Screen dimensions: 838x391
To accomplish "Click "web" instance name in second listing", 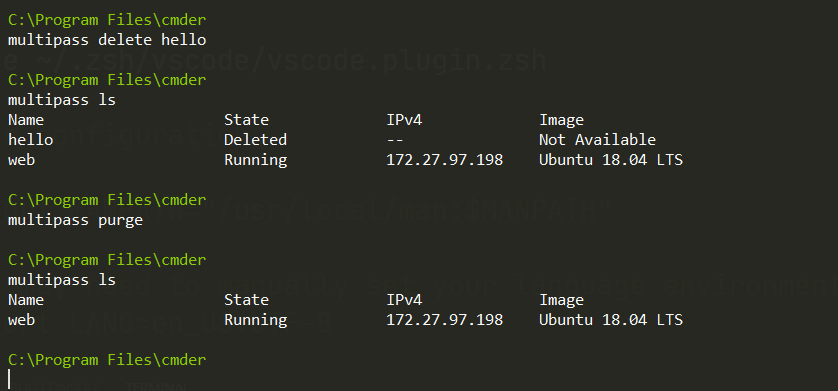I will tap(21, 320).
